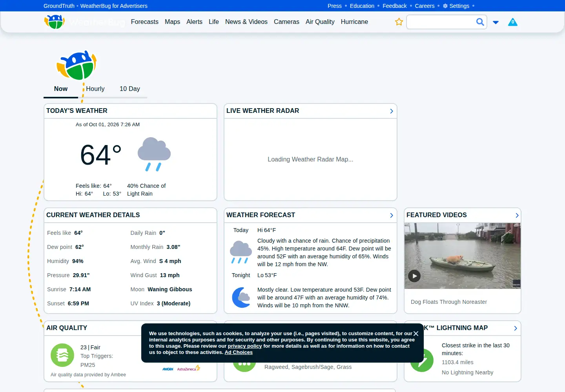Viewport: 565px width, 392px height.
Task: Open the Life menu
Action: coord(214,22)
